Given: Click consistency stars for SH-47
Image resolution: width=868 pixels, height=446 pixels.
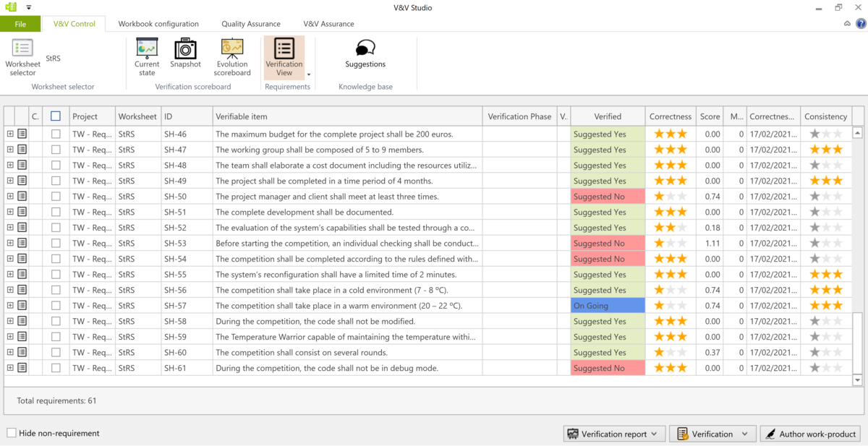Looking at the screenshot, I should pyautogui.click(x=826, y=150).
